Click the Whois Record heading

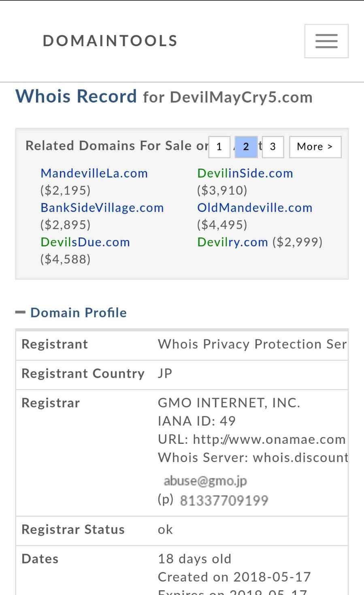pos(76,96)
